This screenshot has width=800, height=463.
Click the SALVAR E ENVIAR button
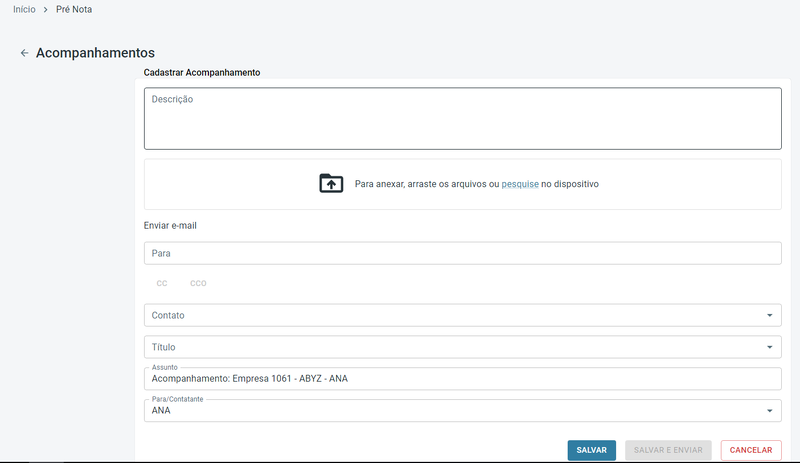[668, 450]
